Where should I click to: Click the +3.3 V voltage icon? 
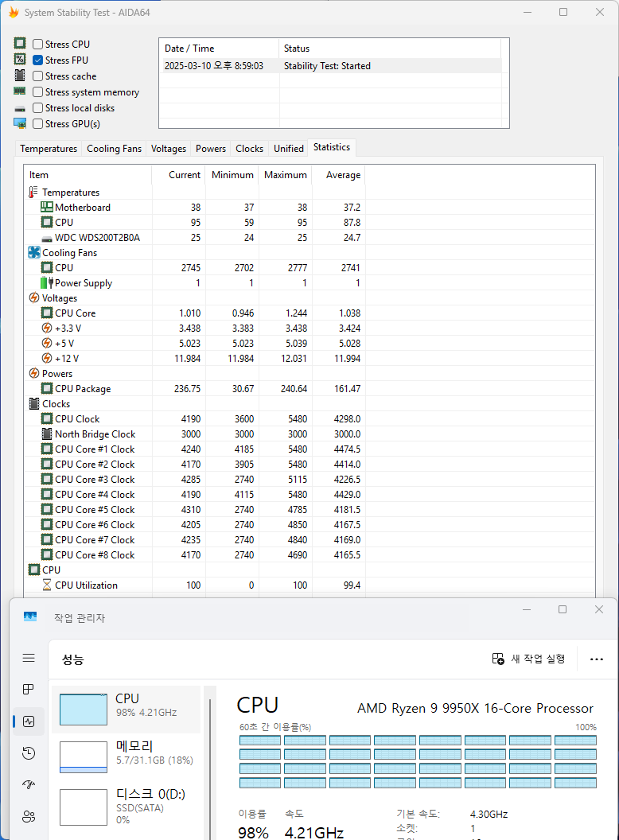coord(47,328)
